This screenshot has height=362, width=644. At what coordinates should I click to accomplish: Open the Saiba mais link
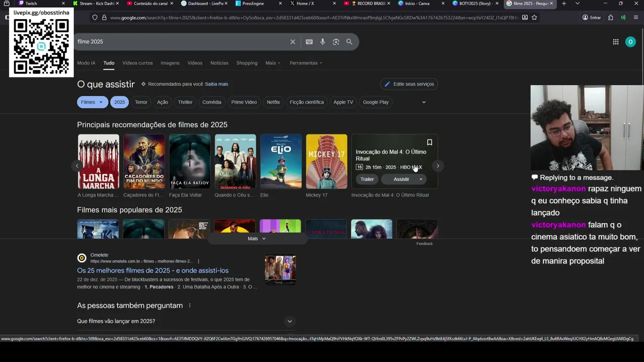pyautogui.click(x=216, y=84)
